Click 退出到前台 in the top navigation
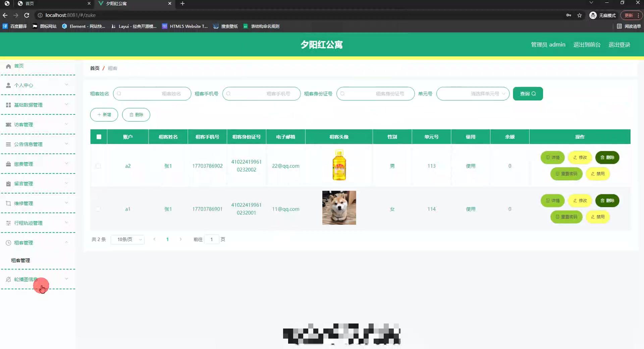The height and width of the screenshot is (349, 644). tap(586, 44)
